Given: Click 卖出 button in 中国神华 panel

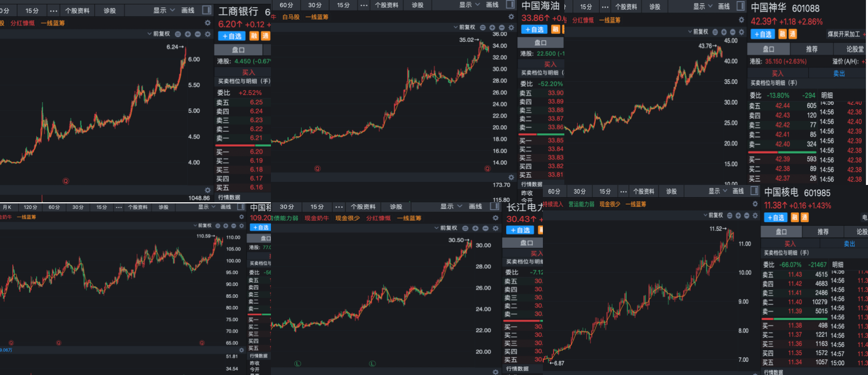Looking at the screenshot, I should coord(839,73).
